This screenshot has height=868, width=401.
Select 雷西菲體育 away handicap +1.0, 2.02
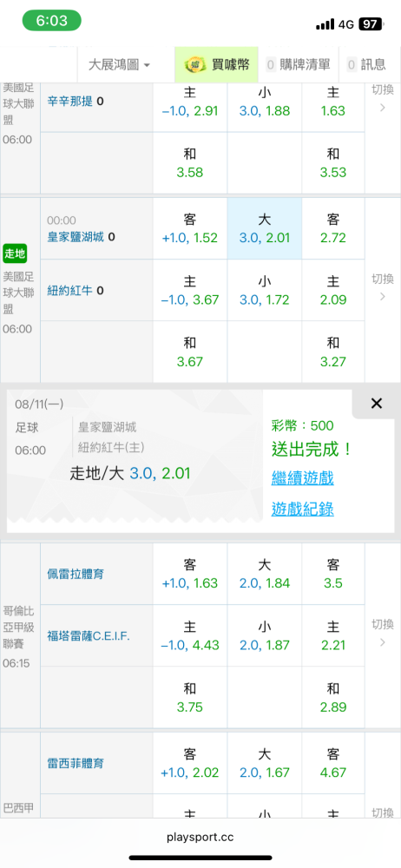pyautogui.click(x=190, y=763)
